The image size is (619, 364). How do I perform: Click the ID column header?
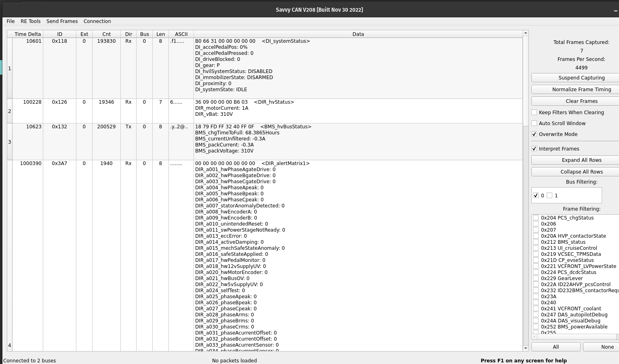coord(59,34)
